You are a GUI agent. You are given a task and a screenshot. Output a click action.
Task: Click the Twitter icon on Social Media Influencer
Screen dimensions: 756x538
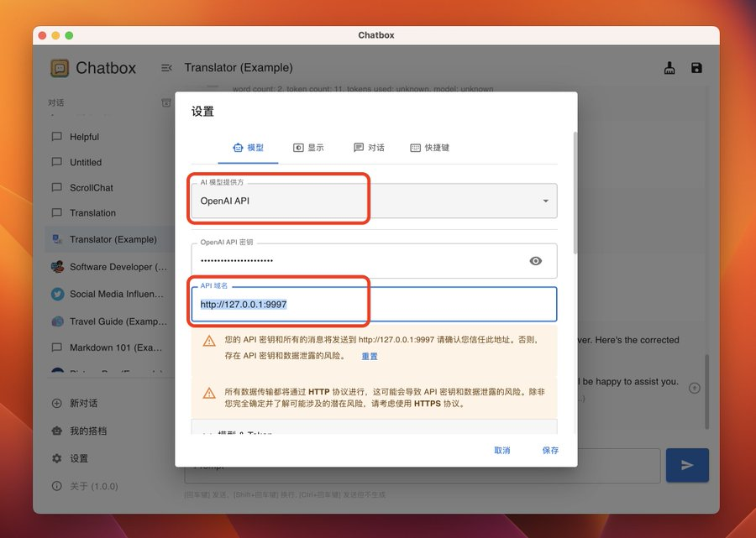pos(56,294)
